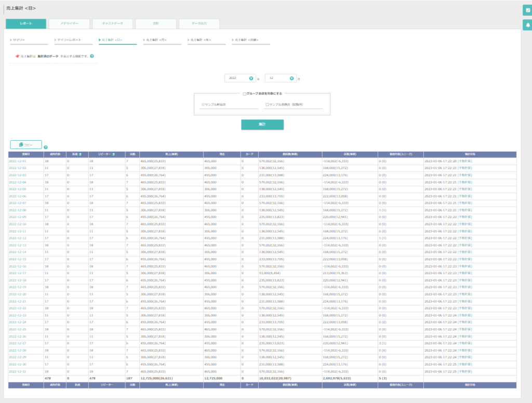
Task: Click help icon next to コピー button
Action: 46,147
